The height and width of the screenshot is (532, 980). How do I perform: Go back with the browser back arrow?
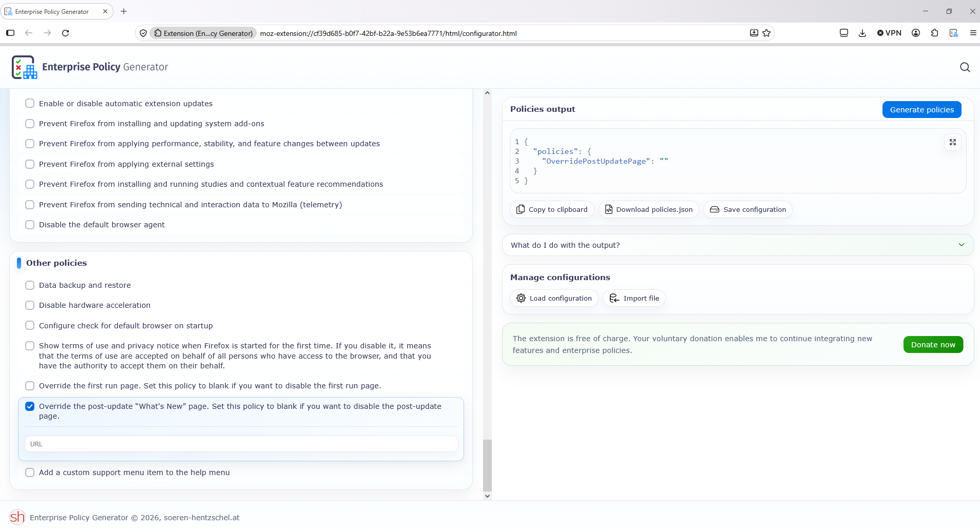click(29, 33)
